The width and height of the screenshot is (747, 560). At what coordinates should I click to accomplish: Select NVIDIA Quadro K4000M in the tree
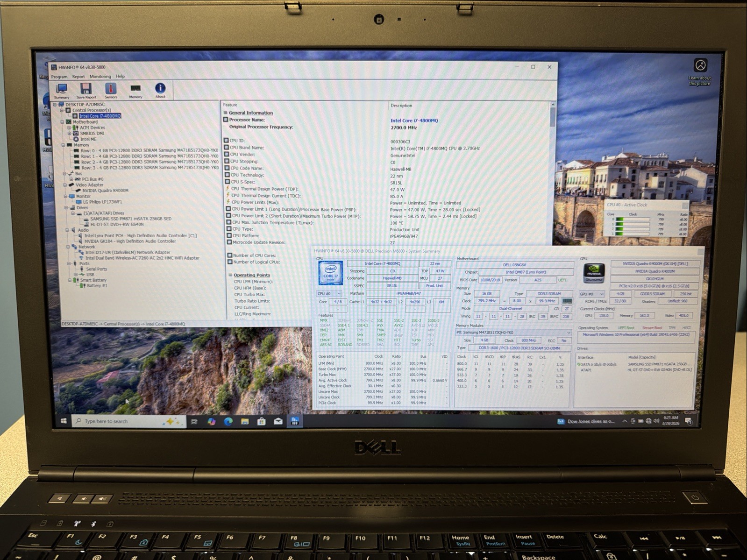[x=105, y=191]
